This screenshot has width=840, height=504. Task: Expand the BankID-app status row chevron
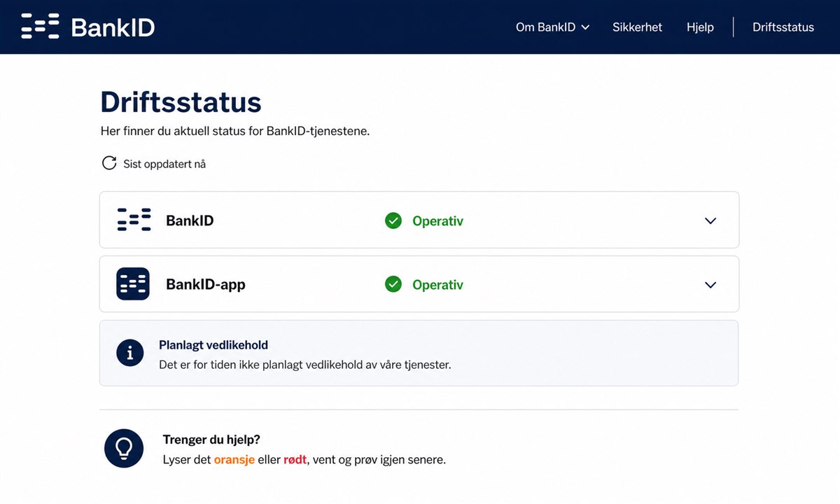coord(710,285)
